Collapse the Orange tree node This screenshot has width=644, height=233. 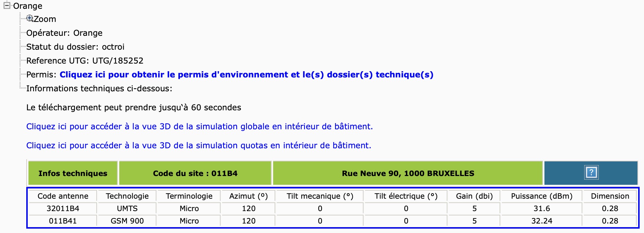tap(7, 5)
